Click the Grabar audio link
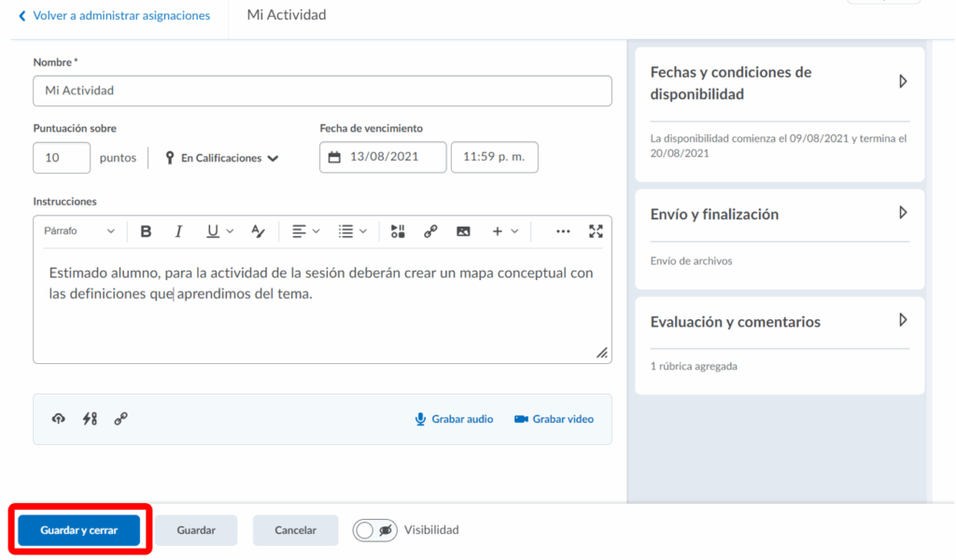956x560 pixels. [454, 419]
